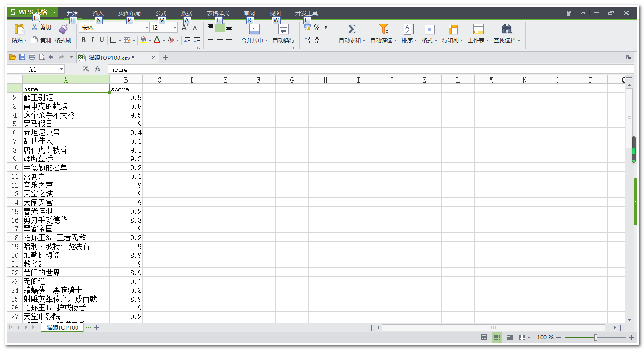This screenshot has height=350, width=644.
Task: Apply thousands comma style
Action: (x=326, y=28)
